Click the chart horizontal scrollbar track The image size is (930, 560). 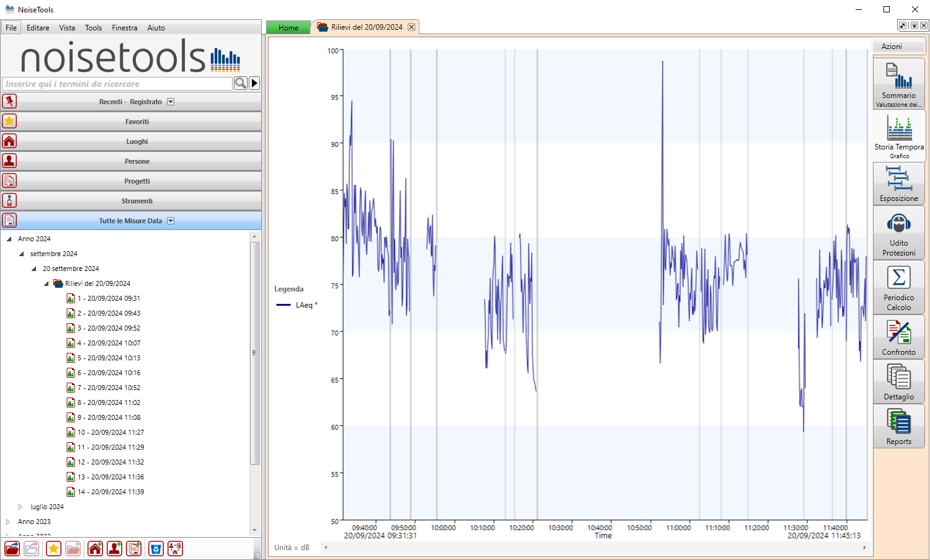coord(594,548)
